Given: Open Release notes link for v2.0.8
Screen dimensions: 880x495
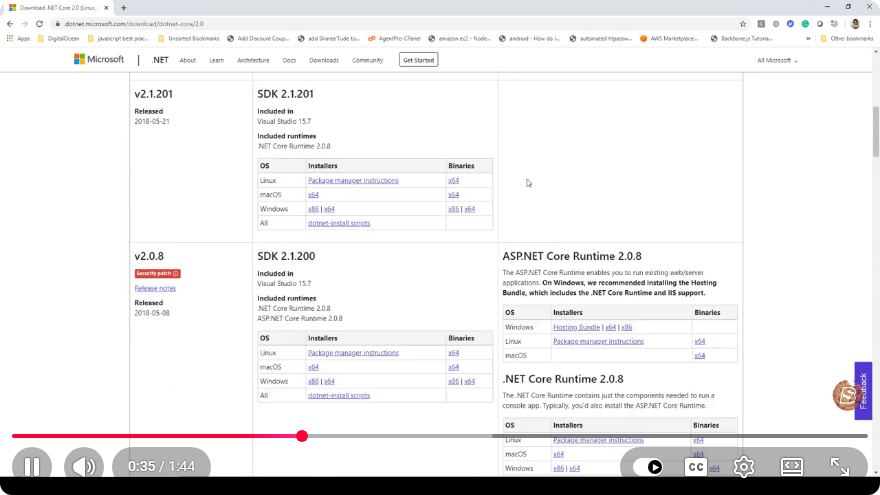Looking at the screenshot, I should tap(155, 288).
